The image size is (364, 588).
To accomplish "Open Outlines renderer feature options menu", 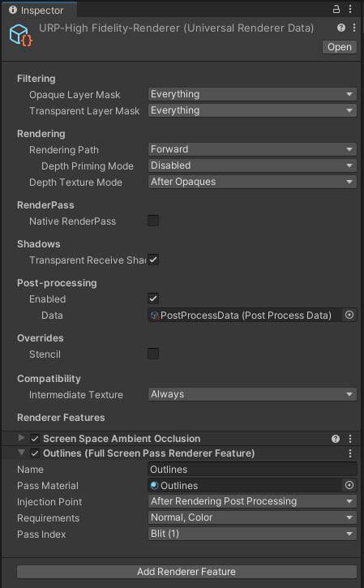I will pyautogui.click(x=350, y=453).
